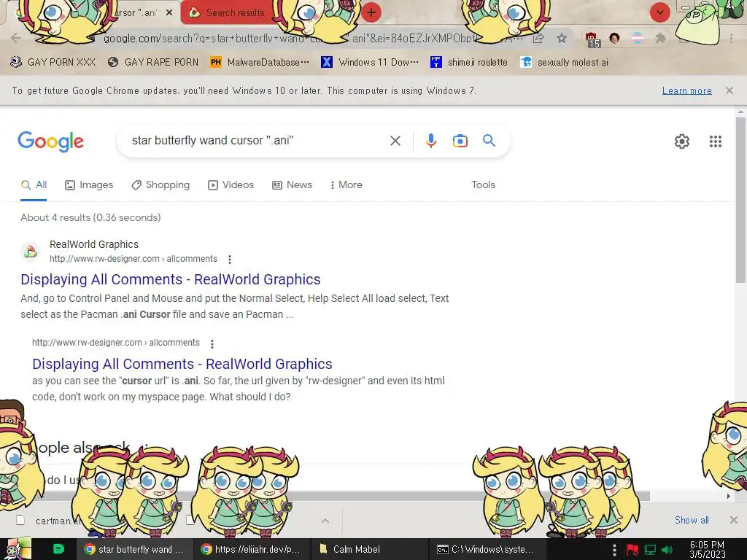Go to Google homepage logo
This screenshot has width=747, height=560.
click(50, 141)
